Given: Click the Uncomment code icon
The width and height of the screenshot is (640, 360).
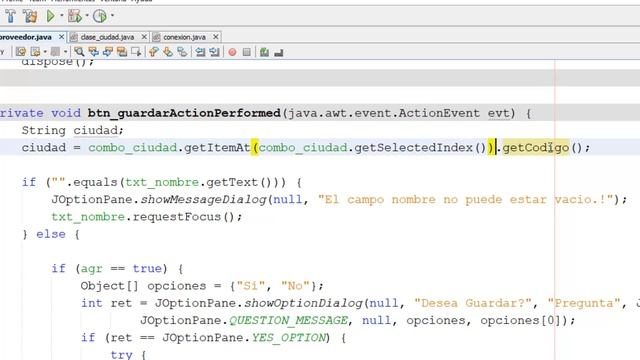Looking at the screenshot, I should pos(279,52).
